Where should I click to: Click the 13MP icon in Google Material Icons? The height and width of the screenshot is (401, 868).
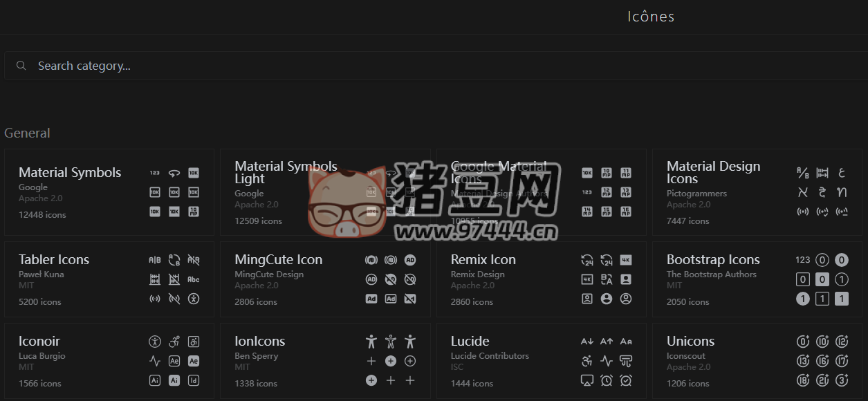626,192
